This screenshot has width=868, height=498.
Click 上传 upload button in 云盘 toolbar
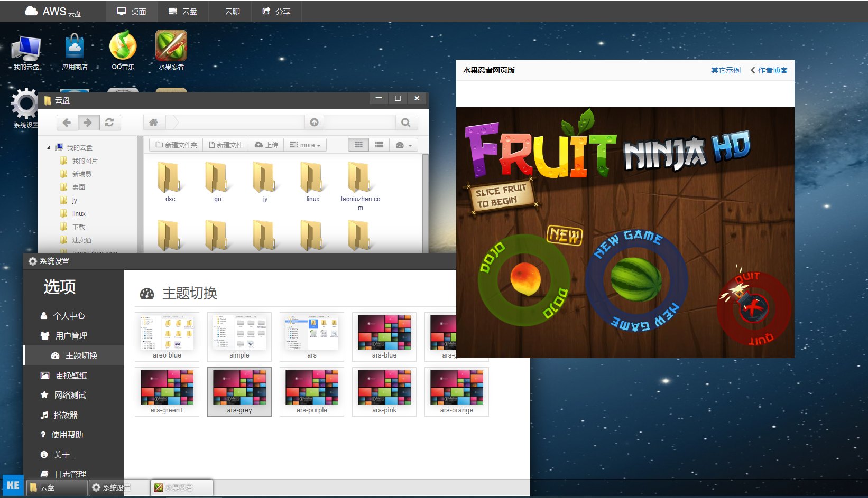(x=266, y=145)
